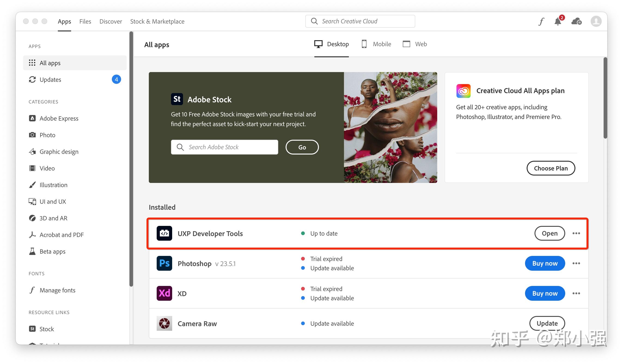The height and width of the screenshot is (364, 623).
Task: Click the Search Adobe Stock input field
Action: click(224, 147)
